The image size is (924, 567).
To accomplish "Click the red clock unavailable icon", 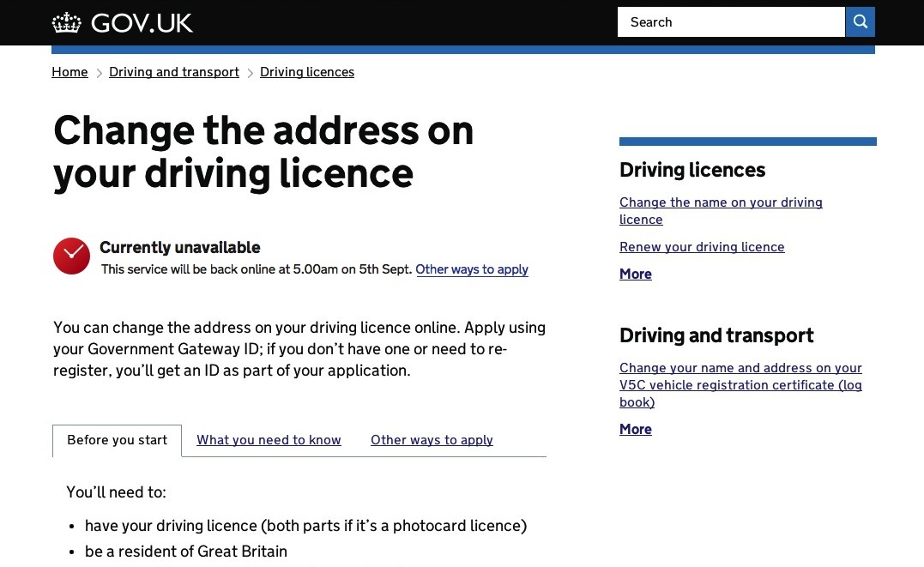I will pos(71,256).
